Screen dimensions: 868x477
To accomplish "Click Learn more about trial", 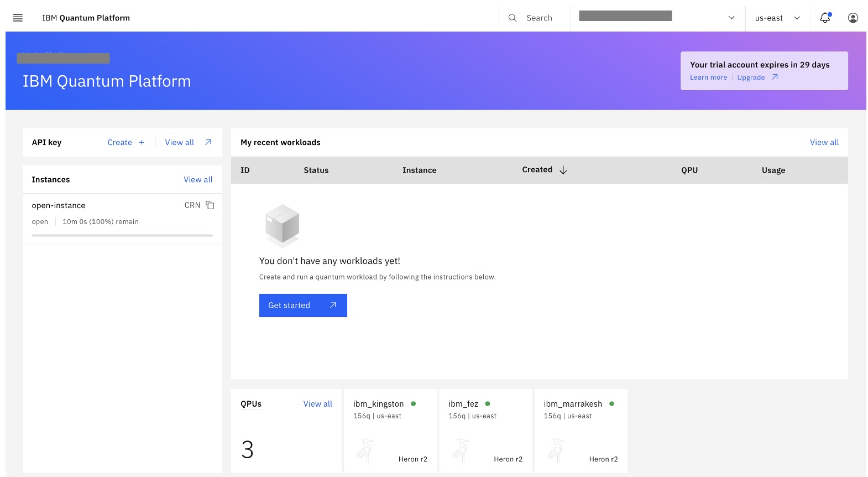I will (708, 77).
